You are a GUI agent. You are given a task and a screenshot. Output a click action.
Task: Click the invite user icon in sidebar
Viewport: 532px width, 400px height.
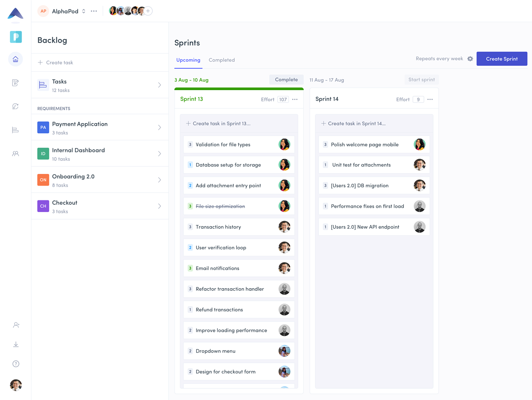[16, 325]
